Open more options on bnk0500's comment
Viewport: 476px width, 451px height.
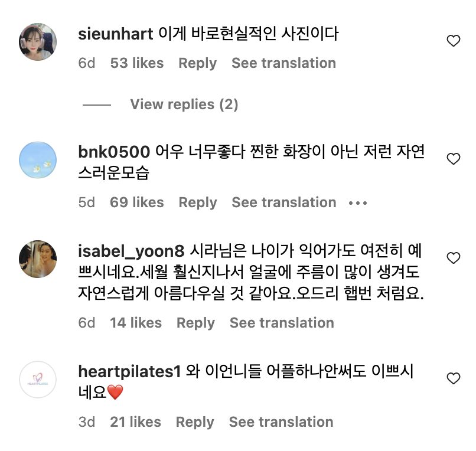coord(358,202)
